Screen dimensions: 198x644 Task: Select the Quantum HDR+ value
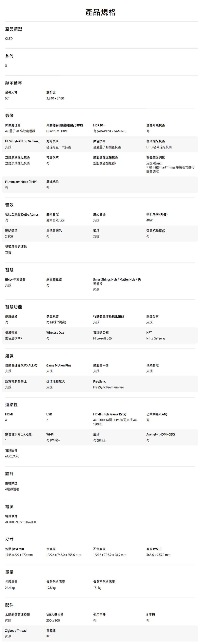coord(57,131)
